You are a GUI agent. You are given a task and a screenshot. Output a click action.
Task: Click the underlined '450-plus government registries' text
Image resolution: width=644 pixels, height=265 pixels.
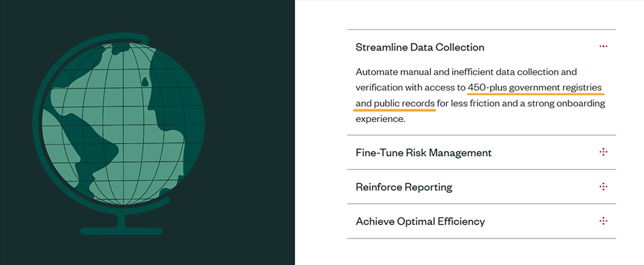click(535, 87)
